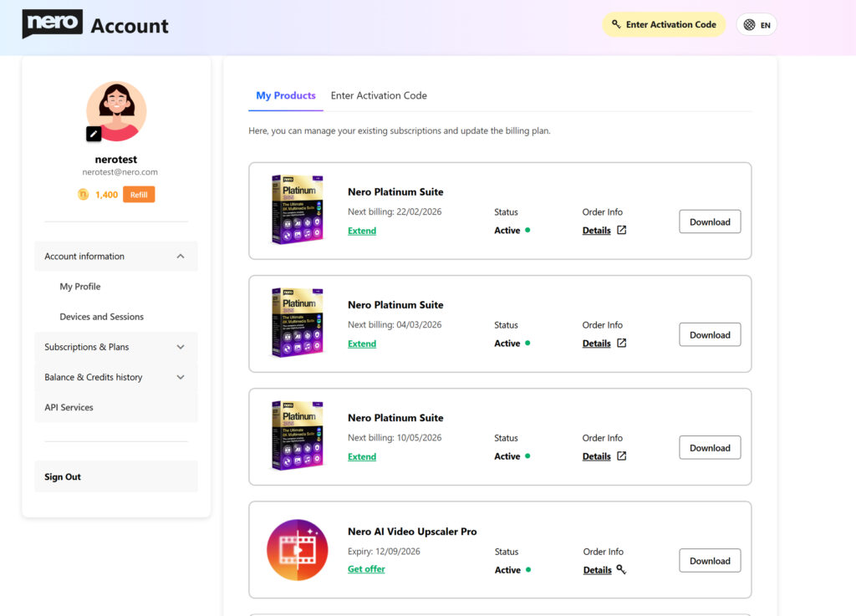Open the language selector globe icon
856x616 pixels.
click(x=748, y=24)
